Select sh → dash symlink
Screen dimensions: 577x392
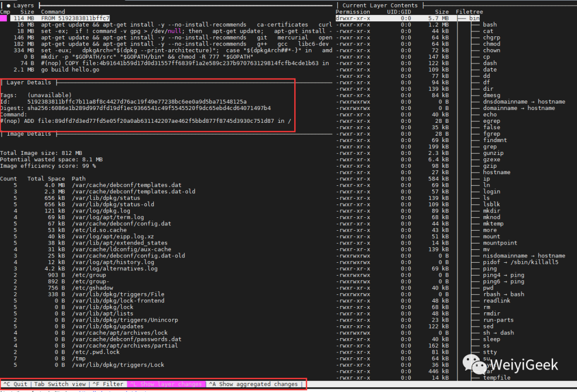[x=498, y=333]
